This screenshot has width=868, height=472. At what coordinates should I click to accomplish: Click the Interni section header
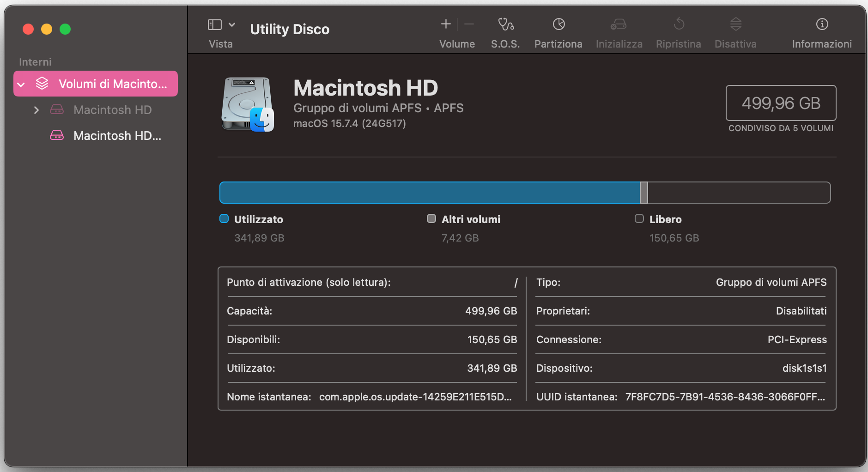35,61
